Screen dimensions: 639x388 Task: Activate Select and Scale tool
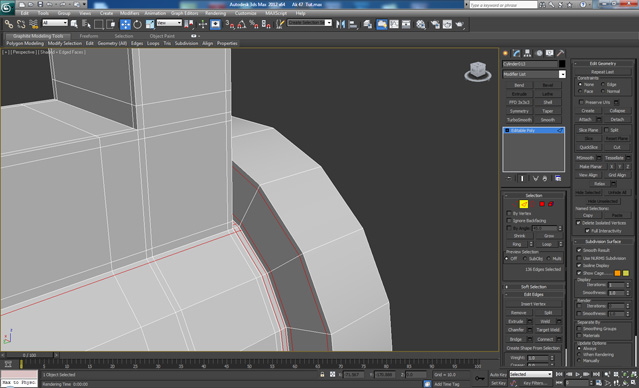click(150, 24)
